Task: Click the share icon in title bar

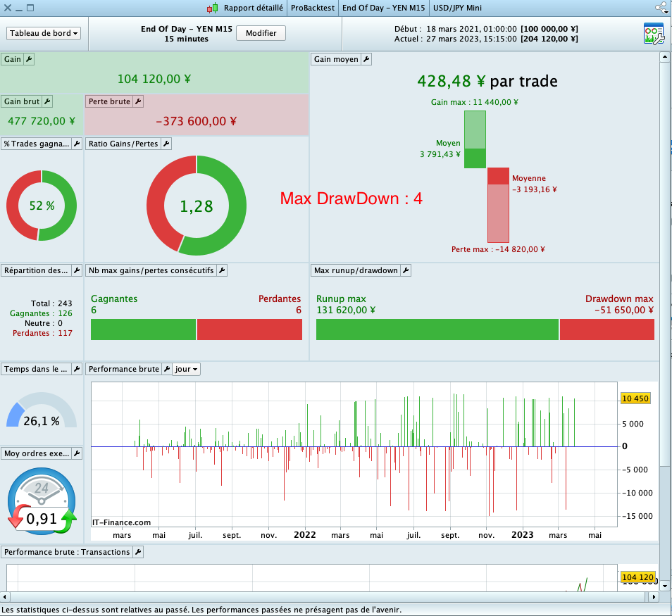Action: (661, 8)
